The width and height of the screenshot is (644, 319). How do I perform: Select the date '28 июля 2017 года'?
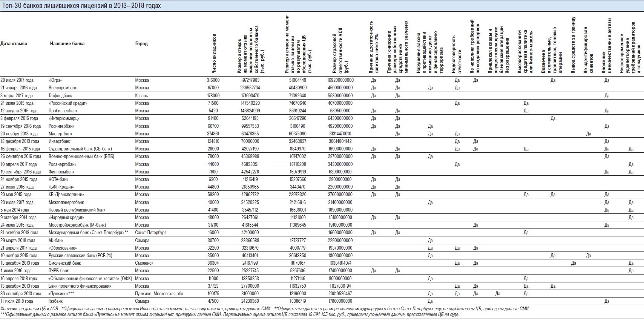pos(17,80)
